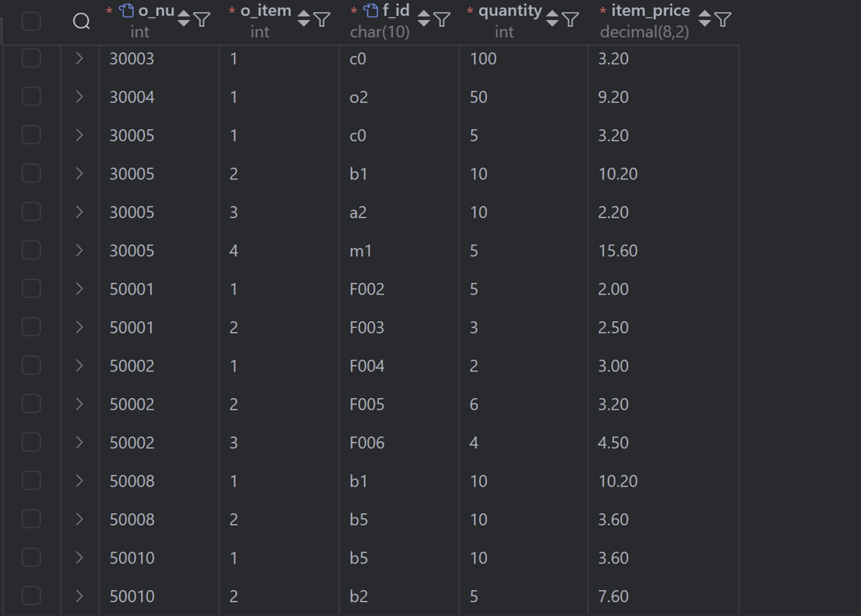
Task: Select the item_price cell showing 2.50
Action: coord(663,328)
